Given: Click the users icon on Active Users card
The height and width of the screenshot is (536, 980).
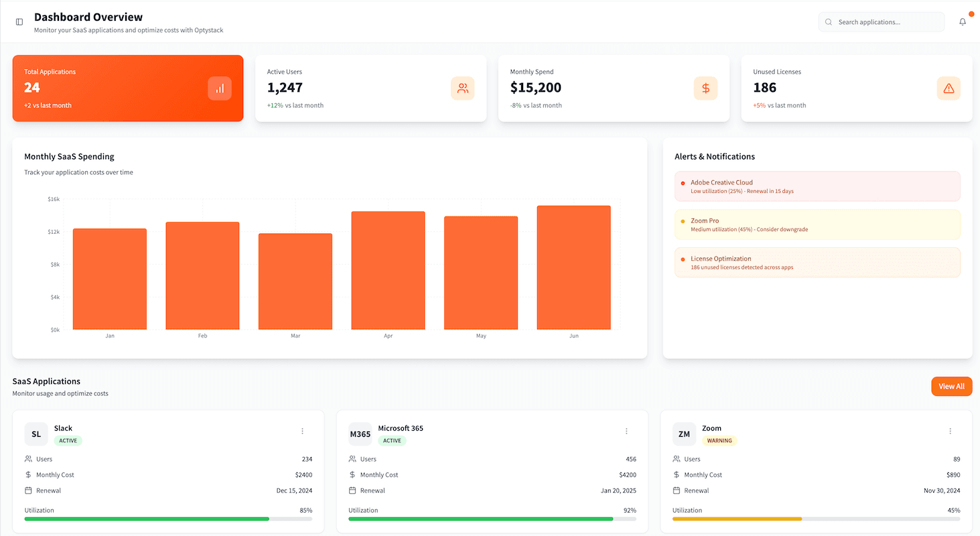Looking at the screenshot, I should (x=463, y=88).
